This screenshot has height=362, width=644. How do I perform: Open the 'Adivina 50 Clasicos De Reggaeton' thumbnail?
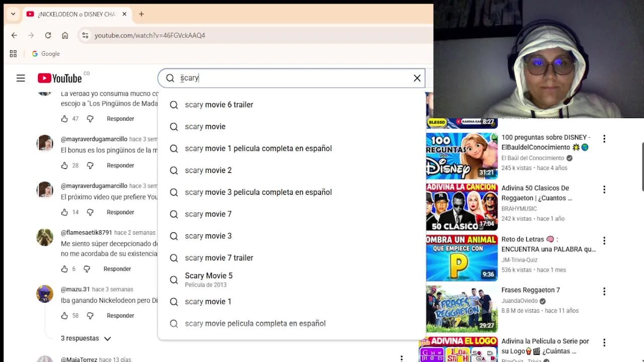coord(462,207)
